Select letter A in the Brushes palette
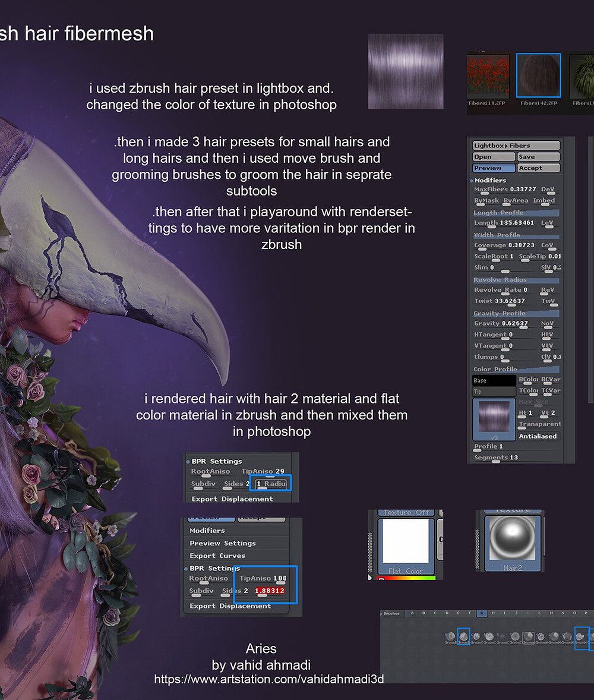Viewport: 594px width, 700px height. coord(412,613)
